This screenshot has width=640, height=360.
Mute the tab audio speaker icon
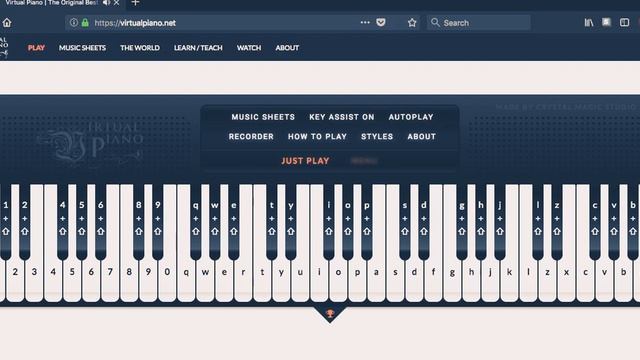(106, 3)
